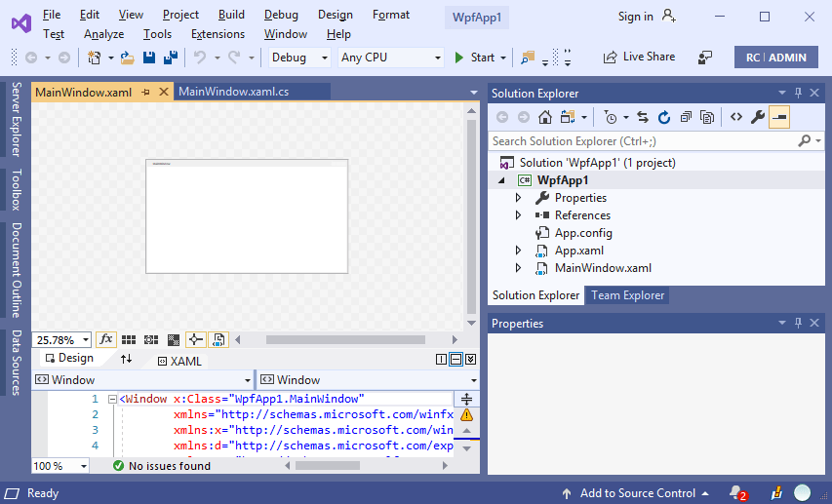Click Collapse All icon in Solution Explorer

coord(687,117)
